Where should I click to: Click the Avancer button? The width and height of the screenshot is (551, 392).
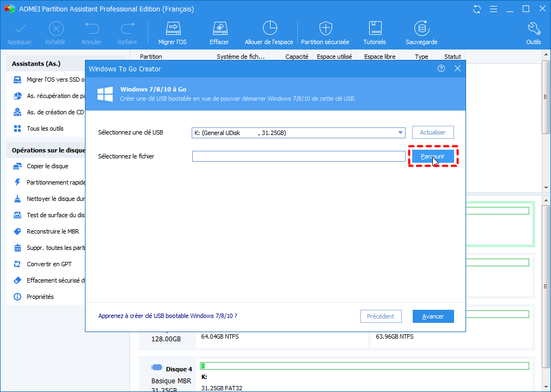(433, 316)
